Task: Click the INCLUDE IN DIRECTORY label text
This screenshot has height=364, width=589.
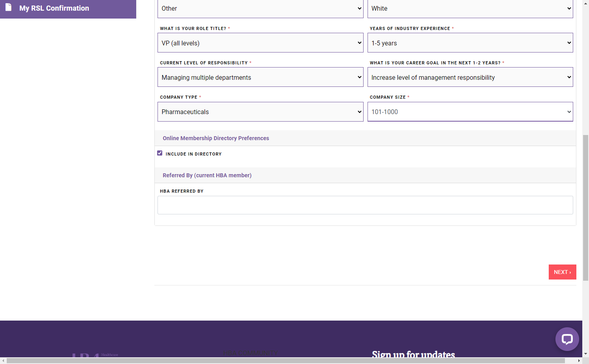Action: pyautogui.click(x=193, y=154)
